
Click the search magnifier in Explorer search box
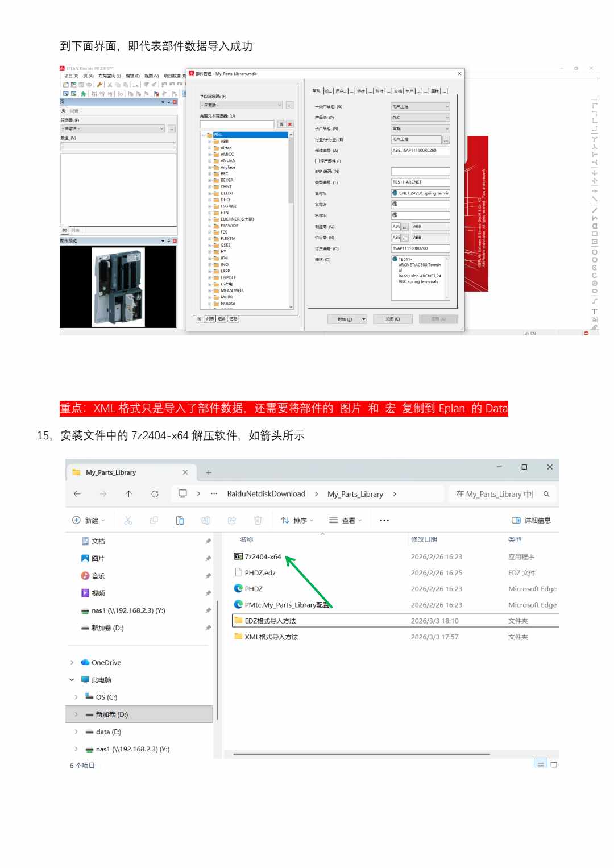546,494
